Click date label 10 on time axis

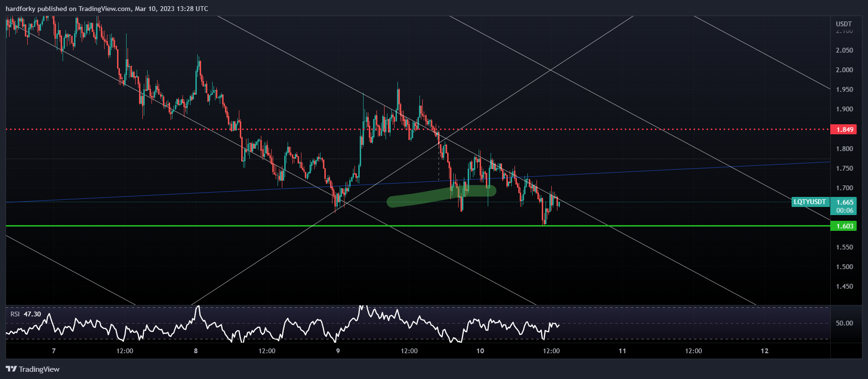pyautogui.click(x=480, y=351)
